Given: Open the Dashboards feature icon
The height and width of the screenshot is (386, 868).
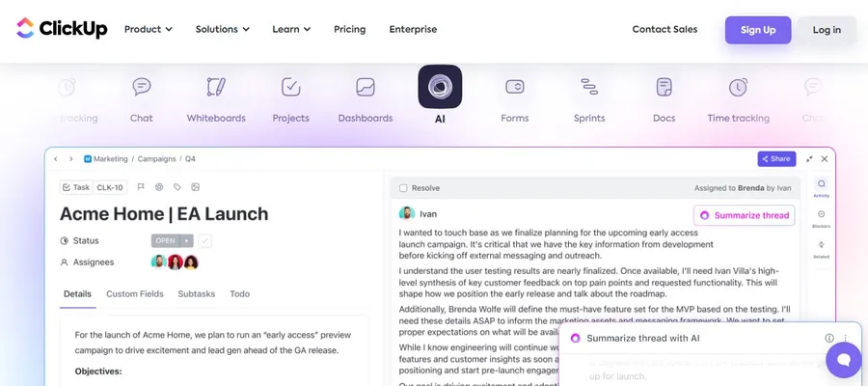Looking at the screenshot, I should (366, 88).
